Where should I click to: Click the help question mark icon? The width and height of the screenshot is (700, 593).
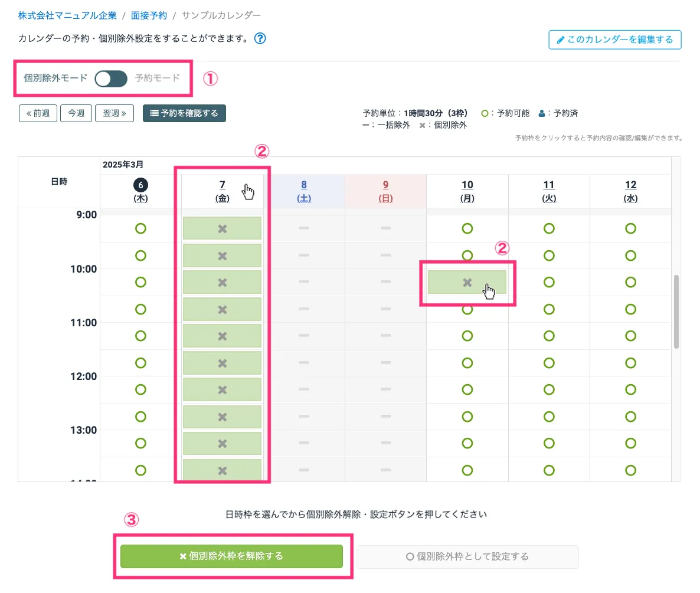click(260, 39)
